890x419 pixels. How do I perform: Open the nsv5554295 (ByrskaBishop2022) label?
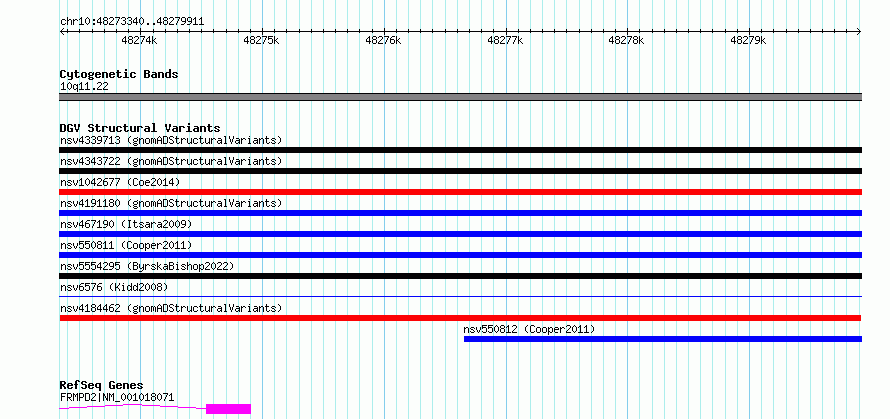click(x=146, y=266)
